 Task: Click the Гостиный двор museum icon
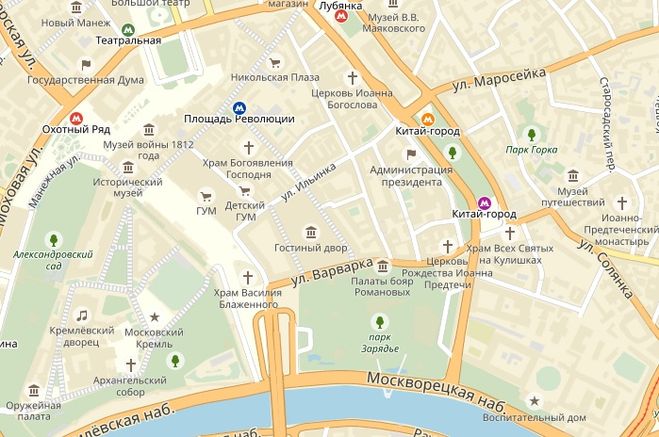coord(311,232)
